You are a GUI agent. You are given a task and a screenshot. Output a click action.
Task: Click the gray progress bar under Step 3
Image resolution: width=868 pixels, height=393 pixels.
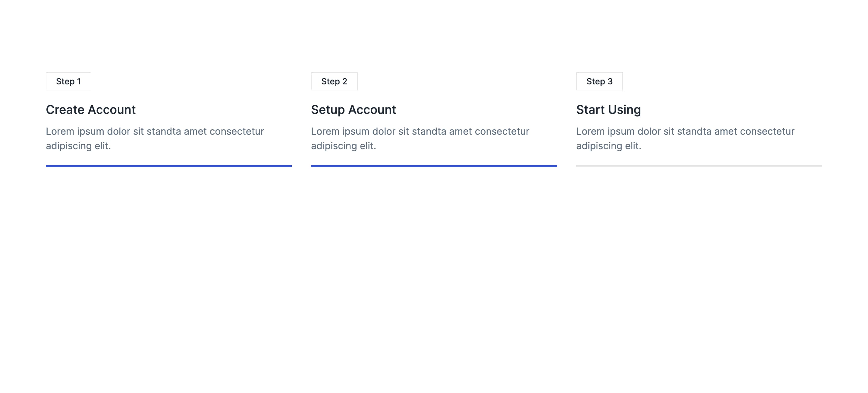pyautogui.click(x=699, y=165)
